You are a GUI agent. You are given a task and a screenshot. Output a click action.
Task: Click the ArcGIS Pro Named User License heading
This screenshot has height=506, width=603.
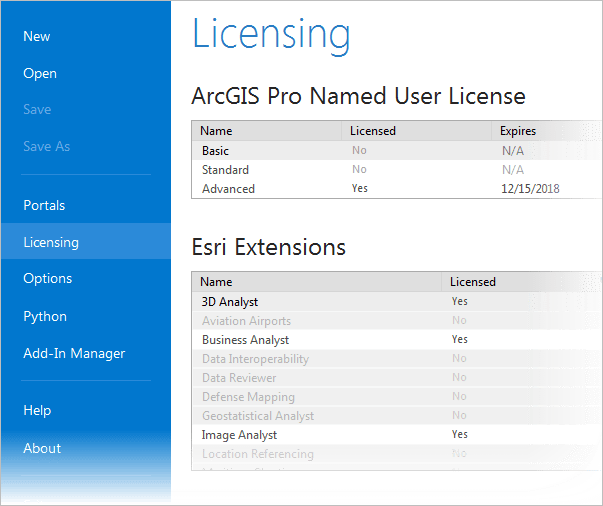[358, 96]
